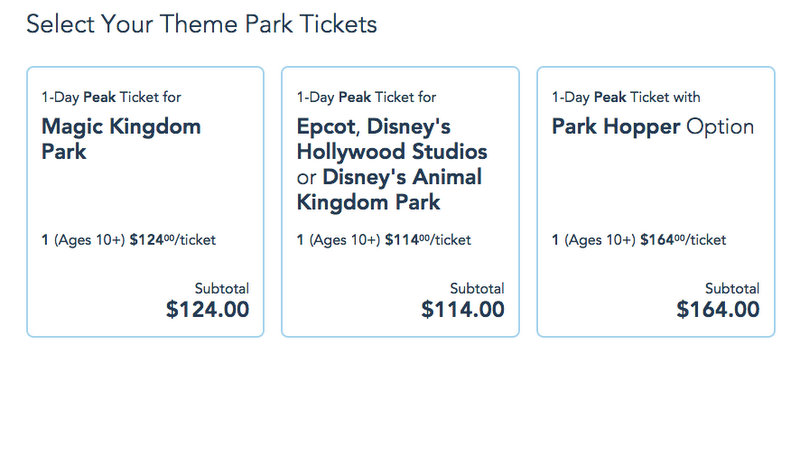
Task: Click the Park Hopper Option title
Action: coord(653,127)
